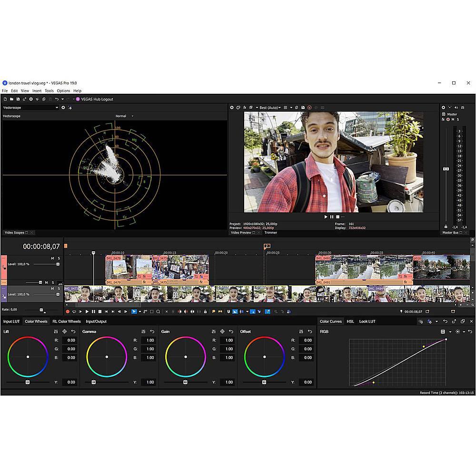
Task: Open the Vectorscope scope type dropdown
Action: click(x=57, y=108)
